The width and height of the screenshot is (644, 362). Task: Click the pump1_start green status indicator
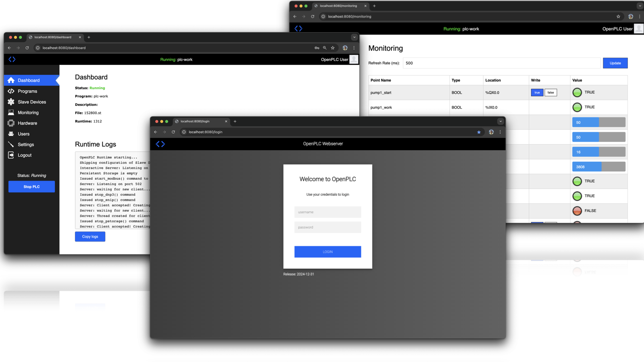pyautogui.click(x=577, y=93)
